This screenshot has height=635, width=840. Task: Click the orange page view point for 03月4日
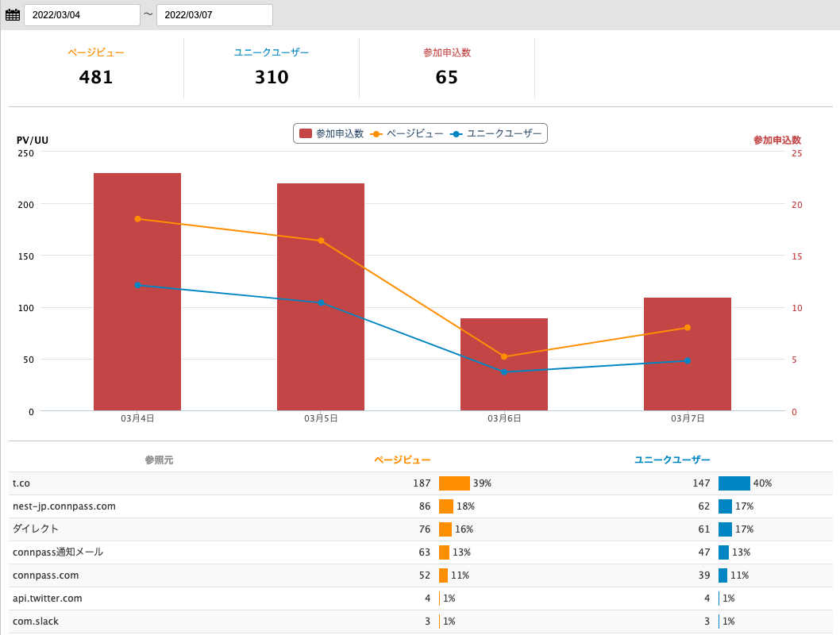tap(137, 219)
